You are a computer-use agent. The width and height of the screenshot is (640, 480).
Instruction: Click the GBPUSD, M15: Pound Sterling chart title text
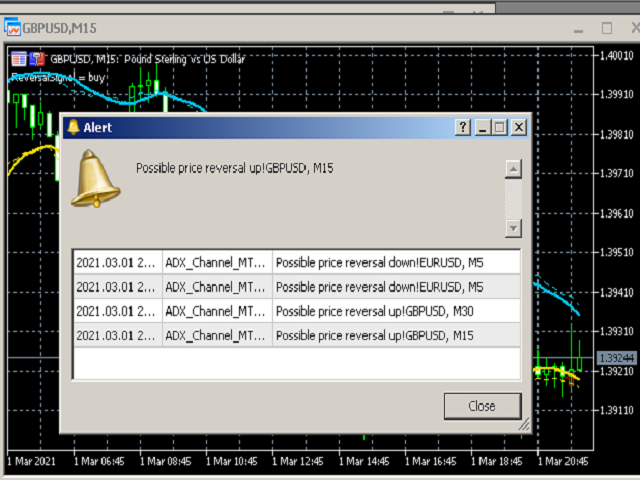click(x=147, y=59)
